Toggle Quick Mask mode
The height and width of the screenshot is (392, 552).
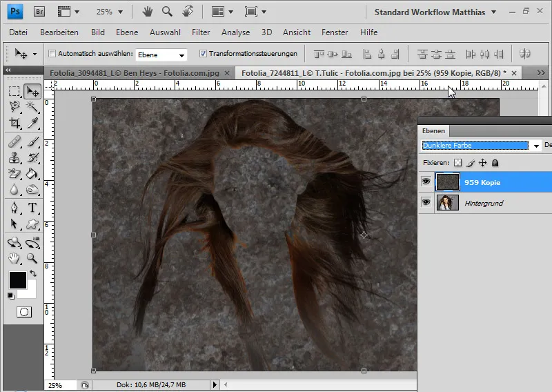point(24,312)
